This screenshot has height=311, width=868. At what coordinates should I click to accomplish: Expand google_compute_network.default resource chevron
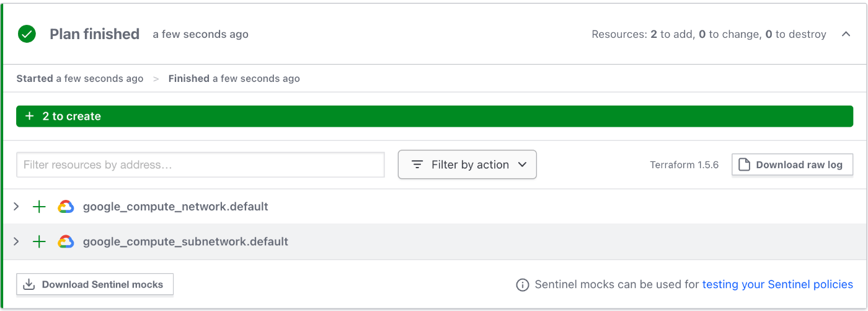click(x=17, y=206)
